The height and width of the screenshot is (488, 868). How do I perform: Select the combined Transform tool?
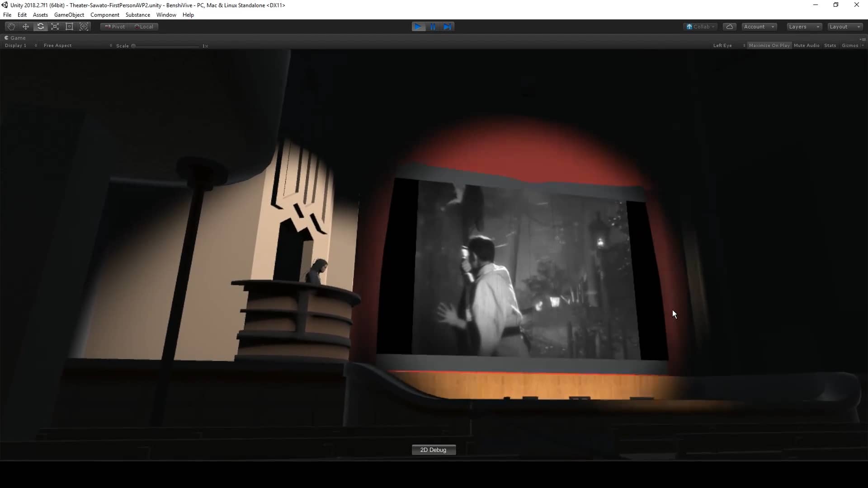point(84,27)
